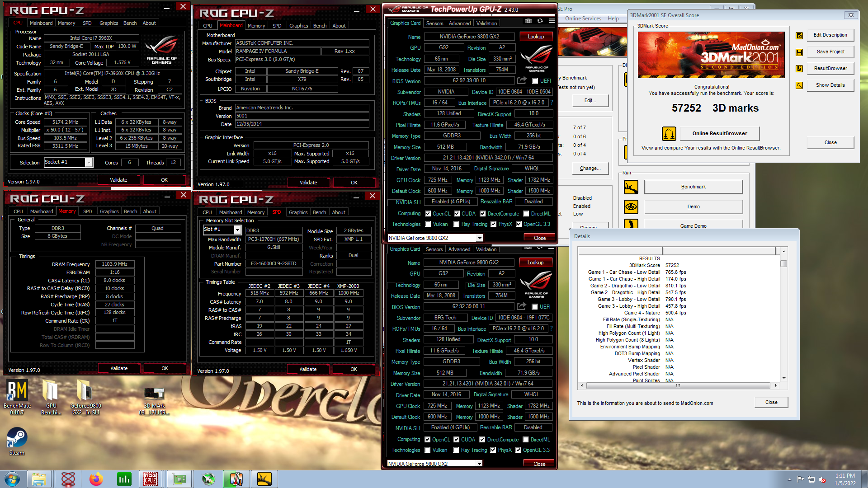
Task: Toggle DirectCompute checkbox in lower GPU-Z window
Action: [x=482, y=440]
